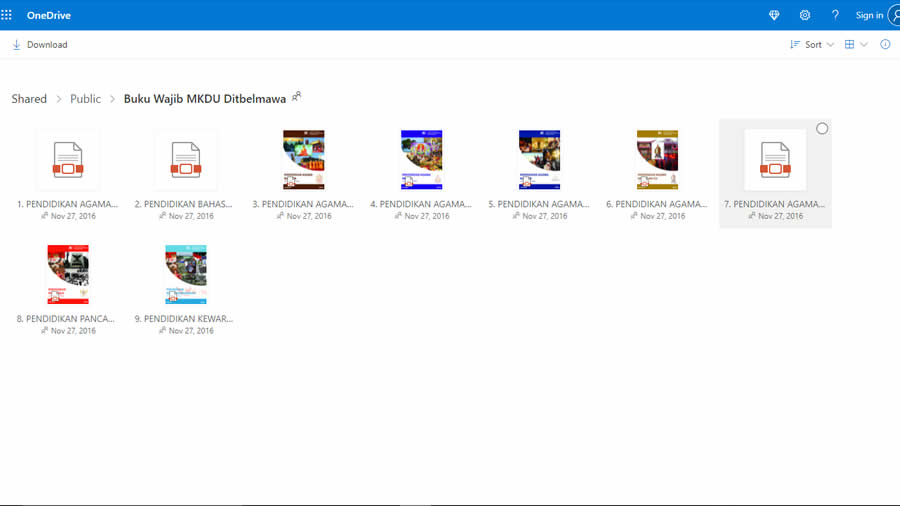This screenshot has width=900, height=506.
Task: Click the Premium diamond icon
Action: [773, 15]
